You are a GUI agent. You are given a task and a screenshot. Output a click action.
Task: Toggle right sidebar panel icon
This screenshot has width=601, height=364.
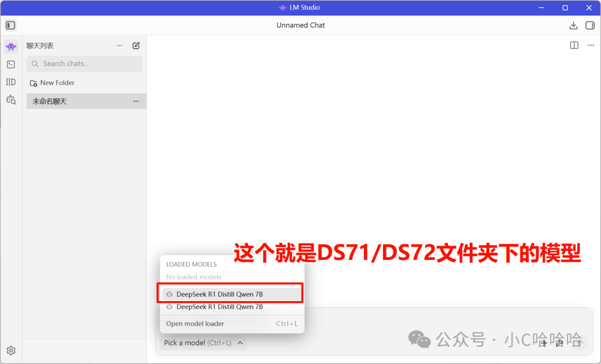click(x=590, y=25)
